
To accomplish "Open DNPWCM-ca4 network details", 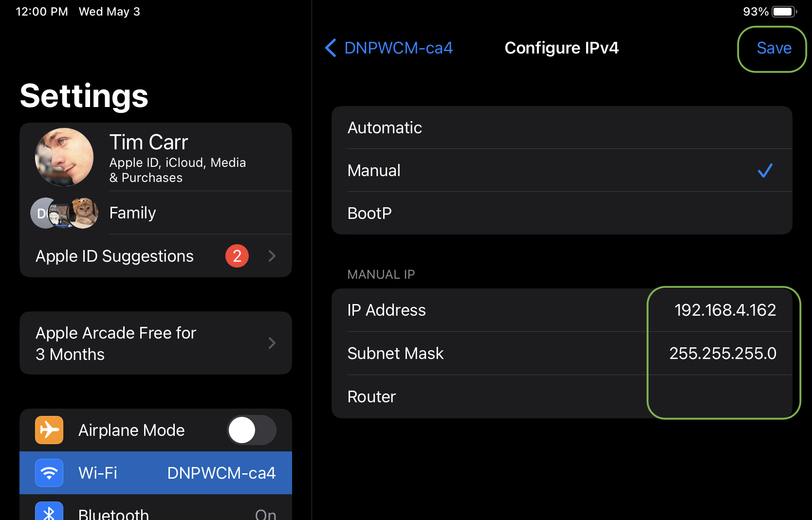I will [398, 48].
